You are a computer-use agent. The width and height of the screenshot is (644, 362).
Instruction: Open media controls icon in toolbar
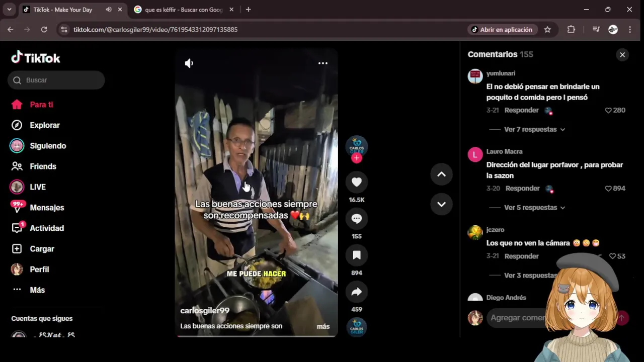(x=596, y=30)
